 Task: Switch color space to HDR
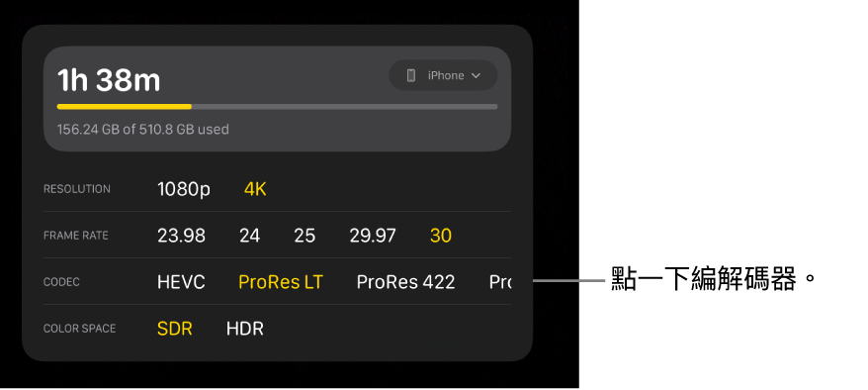[244, 329]
